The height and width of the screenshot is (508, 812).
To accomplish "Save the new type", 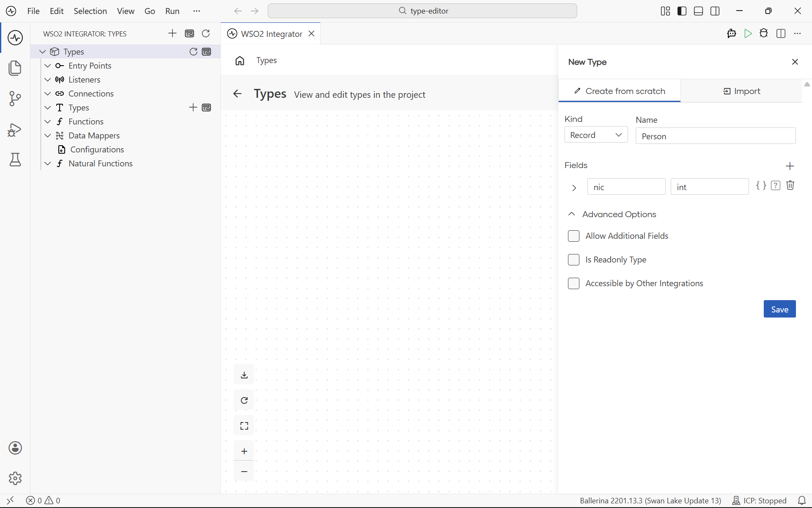I will coord(779,309).
